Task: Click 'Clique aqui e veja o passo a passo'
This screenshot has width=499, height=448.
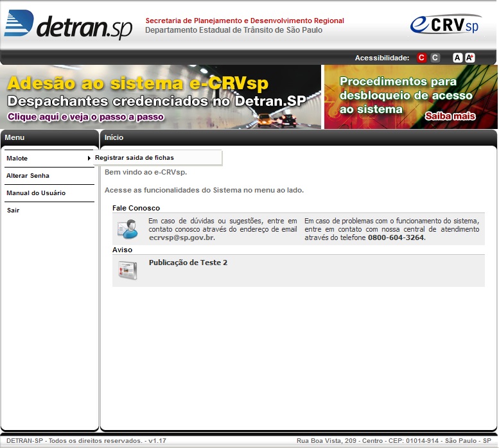Action: coord(85,117)
